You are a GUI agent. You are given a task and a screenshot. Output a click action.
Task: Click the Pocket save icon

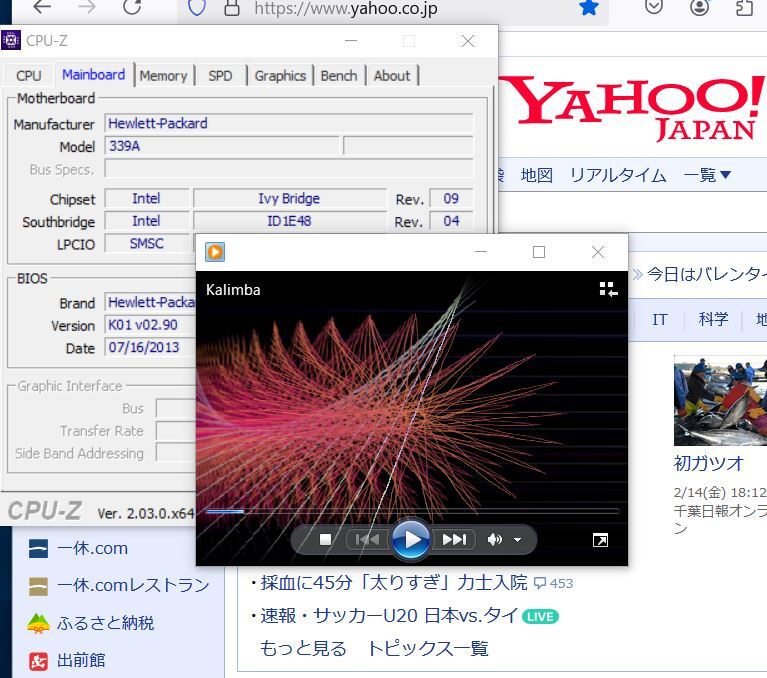tap(654, 7)
